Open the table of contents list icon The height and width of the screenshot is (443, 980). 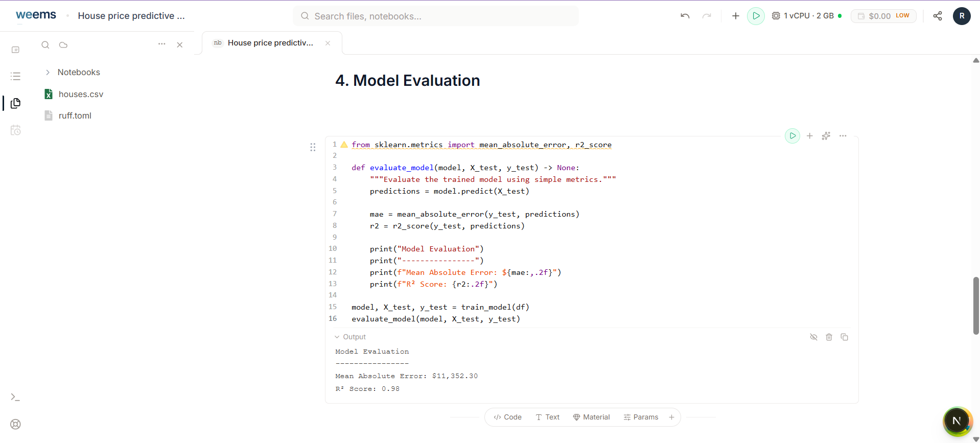[15, 76]
